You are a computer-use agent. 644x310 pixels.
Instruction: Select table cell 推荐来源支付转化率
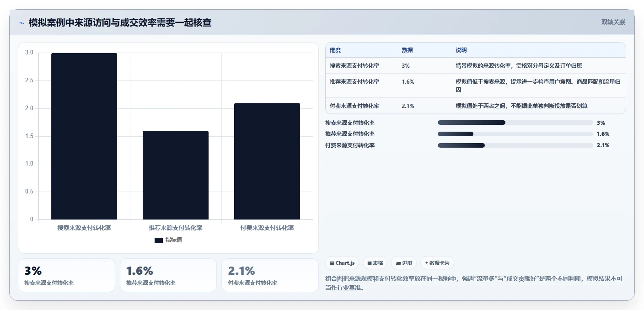354,82
